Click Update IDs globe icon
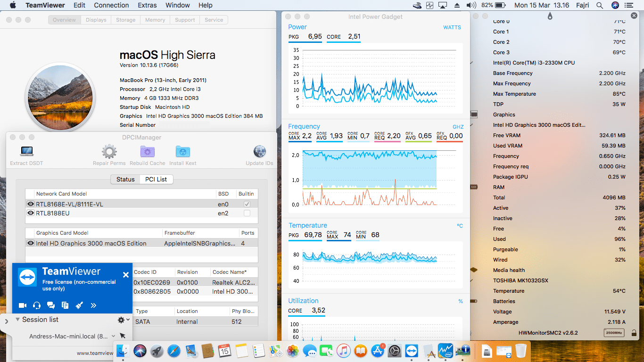 (x=260, y=152)
